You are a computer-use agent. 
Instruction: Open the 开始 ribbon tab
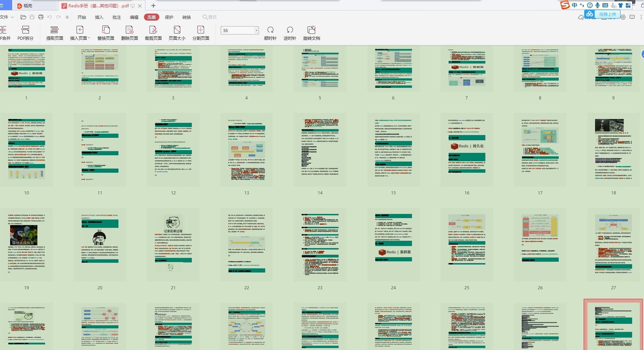(82, 17)
